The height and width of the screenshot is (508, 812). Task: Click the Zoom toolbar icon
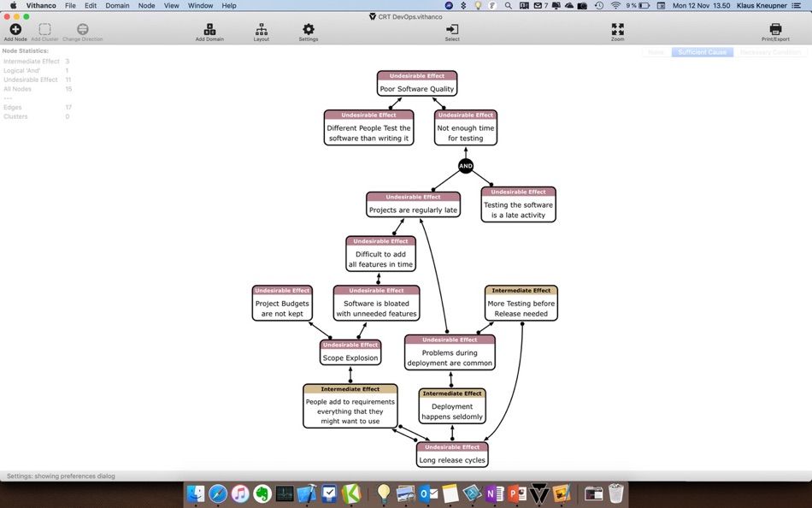coord(617,30)
